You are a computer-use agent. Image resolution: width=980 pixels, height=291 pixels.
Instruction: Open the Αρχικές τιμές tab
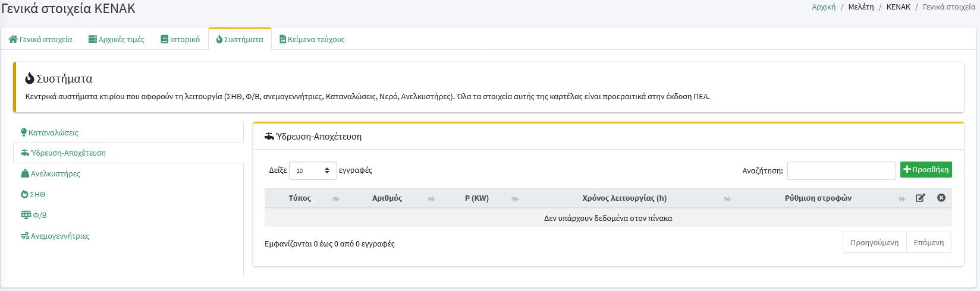click(117, 39)
